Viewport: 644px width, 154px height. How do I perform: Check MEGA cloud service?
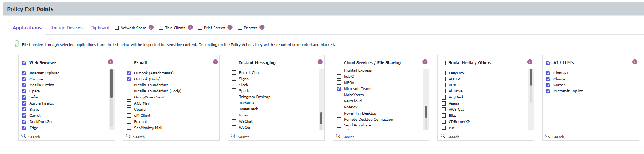click(x=339, y=82)
